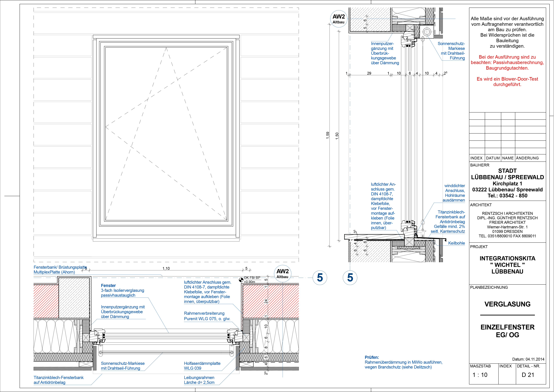Click the 1,59 vertical dimension text
The image size is (554, 392).
pyautogui.click(x=328, y=135)
